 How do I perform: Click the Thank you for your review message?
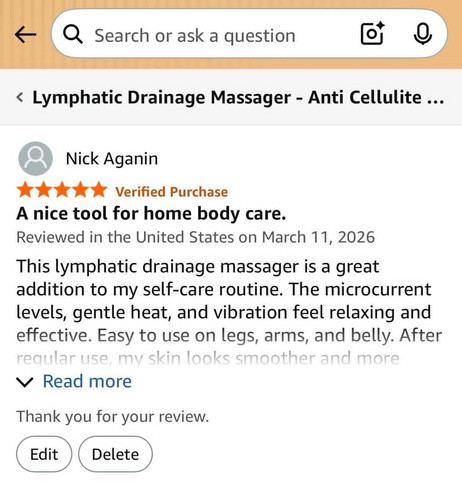pyautogui.click(x=113, y=417)
